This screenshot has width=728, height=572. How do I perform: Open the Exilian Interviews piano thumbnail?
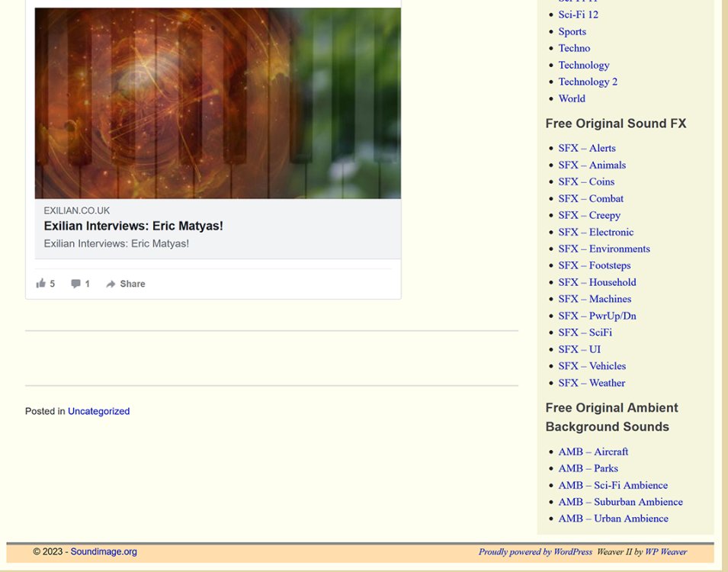(217, 103)
